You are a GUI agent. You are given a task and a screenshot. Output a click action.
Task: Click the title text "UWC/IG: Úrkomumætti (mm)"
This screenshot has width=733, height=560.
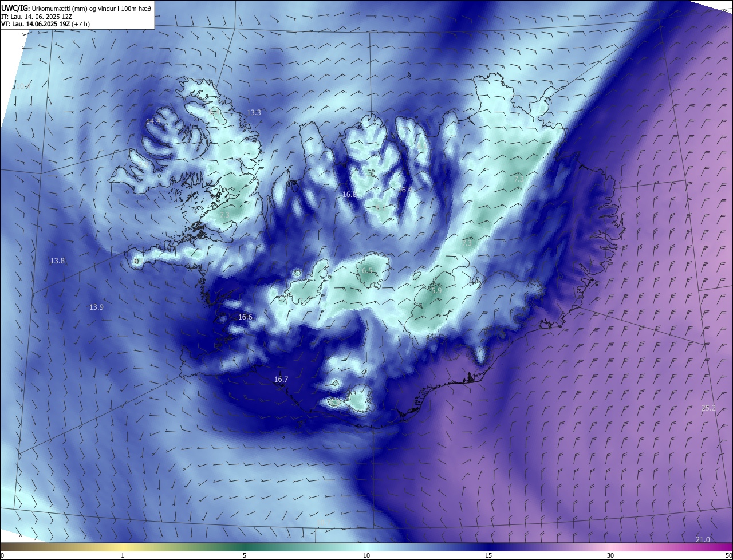coord(44,8)
